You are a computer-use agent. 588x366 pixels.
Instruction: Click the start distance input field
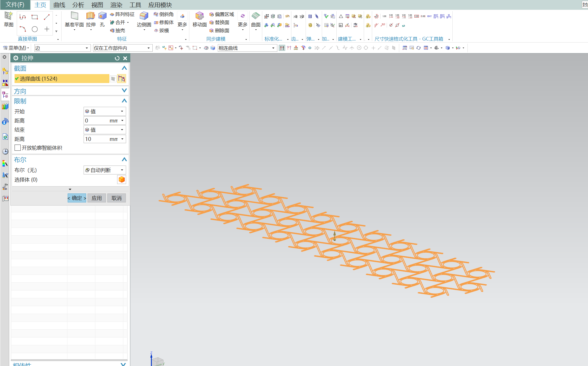(x=96, y=121)
